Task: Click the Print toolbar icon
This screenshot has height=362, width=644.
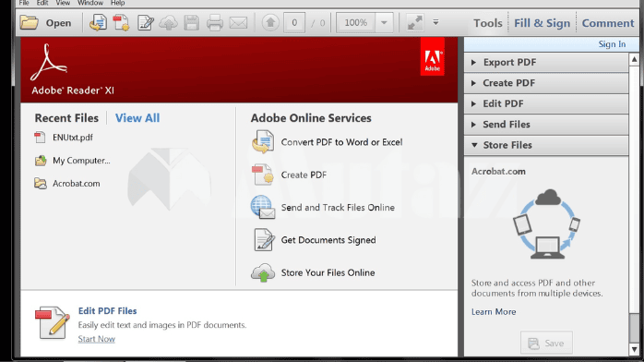Action: click(214, 22)
